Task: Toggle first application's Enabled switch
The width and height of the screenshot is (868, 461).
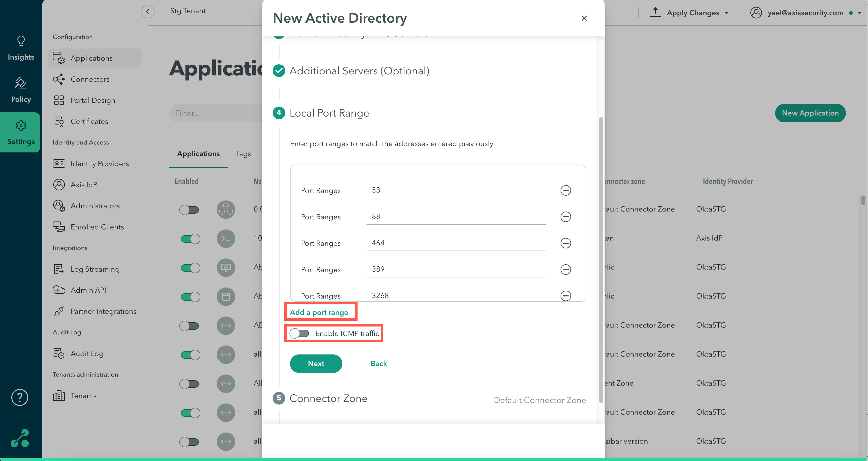Action: tap(189, 210)
